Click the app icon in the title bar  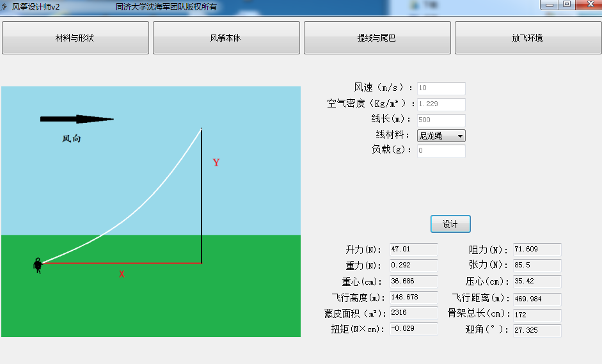click(x=5, y=6)
